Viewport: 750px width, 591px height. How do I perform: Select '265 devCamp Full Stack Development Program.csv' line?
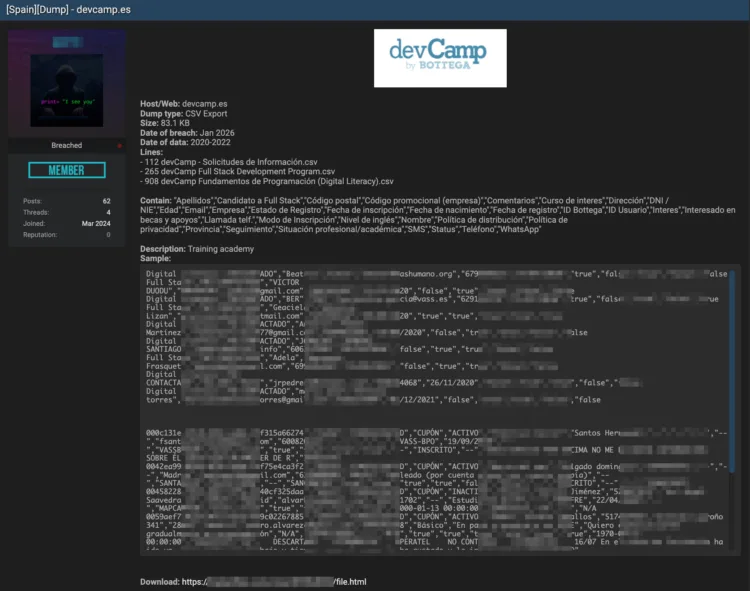click(x=238, y=171)
